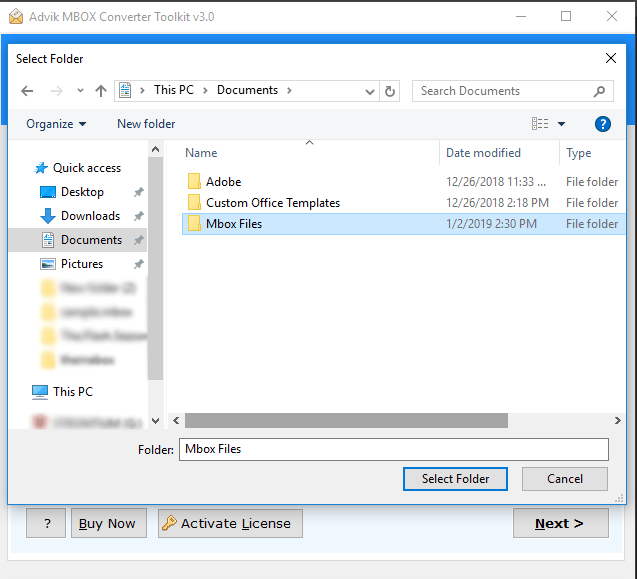Sort by the Name column header
Viewport: 637px width, 579px height.
coord(201,153)
